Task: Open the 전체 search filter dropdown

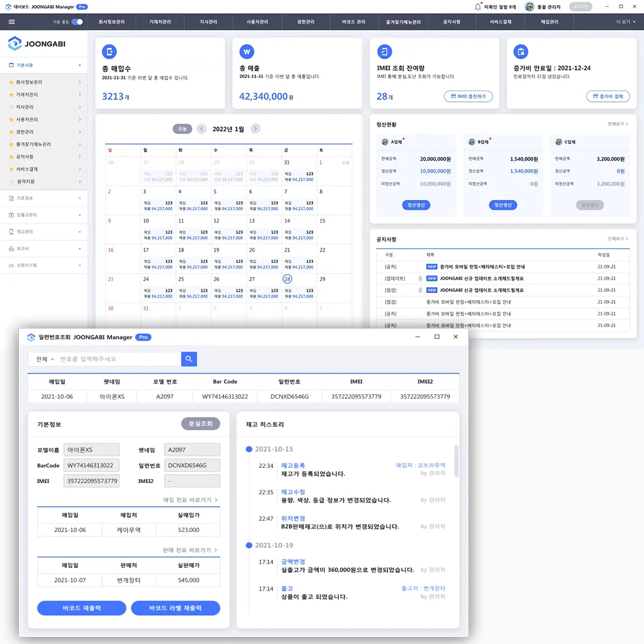Action: point(44,359)
